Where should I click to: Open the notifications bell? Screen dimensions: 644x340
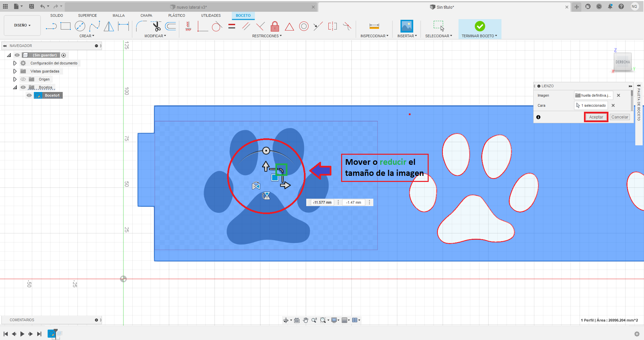tap(610, 6)
